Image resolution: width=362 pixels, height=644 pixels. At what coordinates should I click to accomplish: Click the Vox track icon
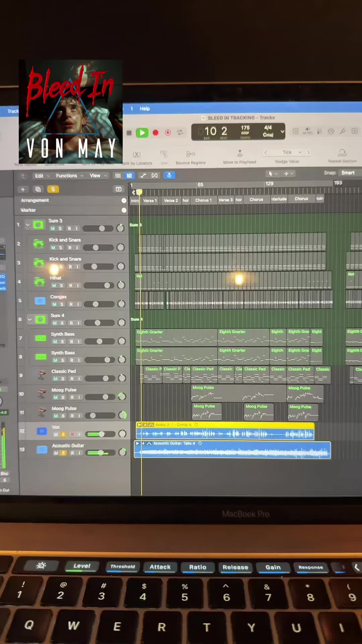tap(42, 431)
